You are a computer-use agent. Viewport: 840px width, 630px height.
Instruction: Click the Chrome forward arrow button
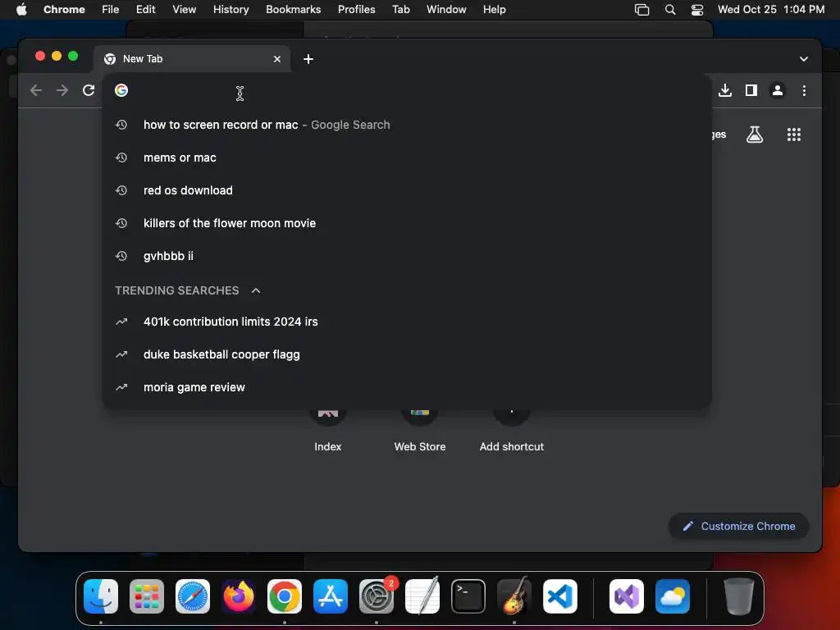pos(62,90)
